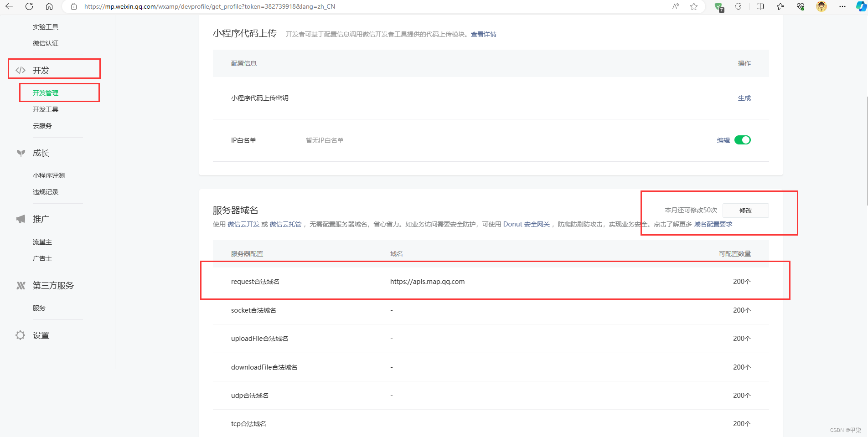Screen dimensions: 868x437
Task: Open 流量主 menu item
Action: tap(42, 242)
